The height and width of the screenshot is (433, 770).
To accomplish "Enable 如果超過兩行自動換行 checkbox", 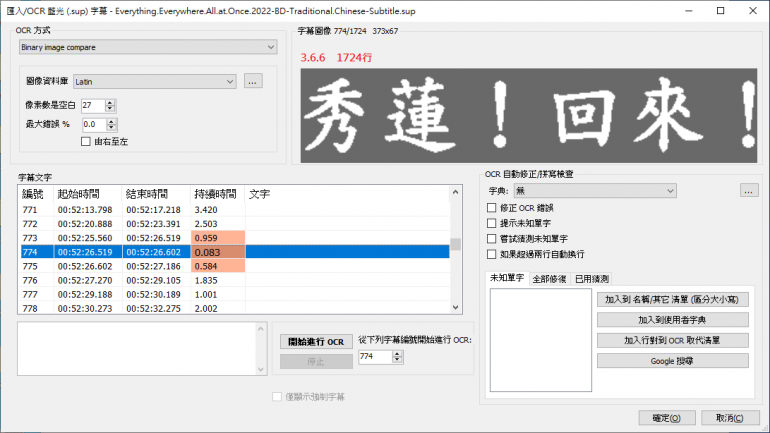I will pos(492,254).
